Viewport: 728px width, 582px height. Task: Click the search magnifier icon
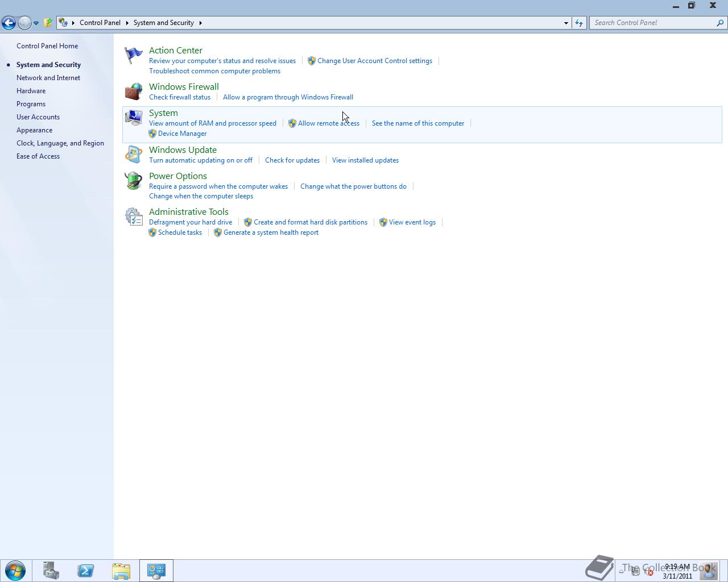pos(720,23)
